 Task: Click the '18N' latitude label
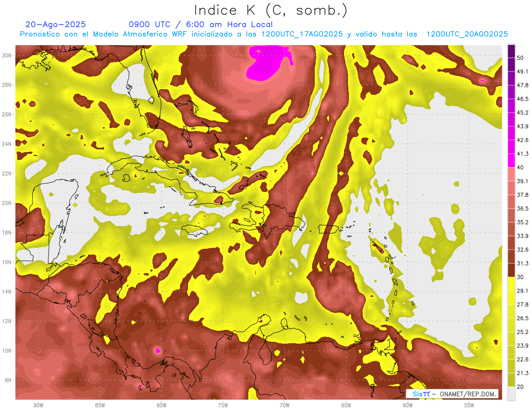(x=8, y=232)
